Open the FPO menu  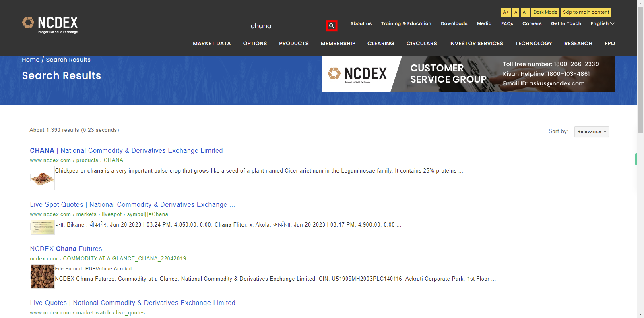(x=610, y=43)
